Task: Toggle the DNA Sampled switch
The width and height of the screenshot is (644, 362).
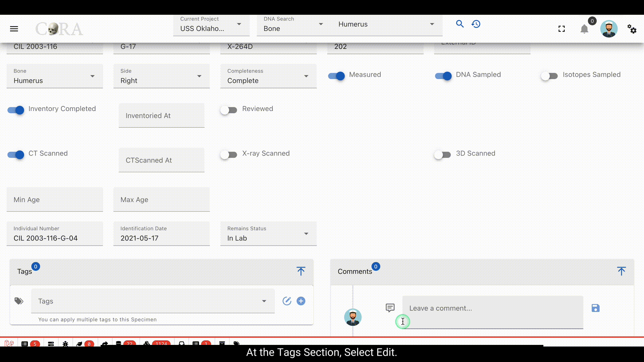Action: [443, 76]
